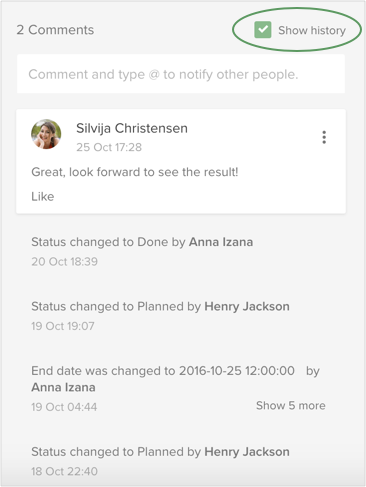This screenshot has height=487, width=366.
Task: Focus the comment input field
Action: (x=181, y=74)
